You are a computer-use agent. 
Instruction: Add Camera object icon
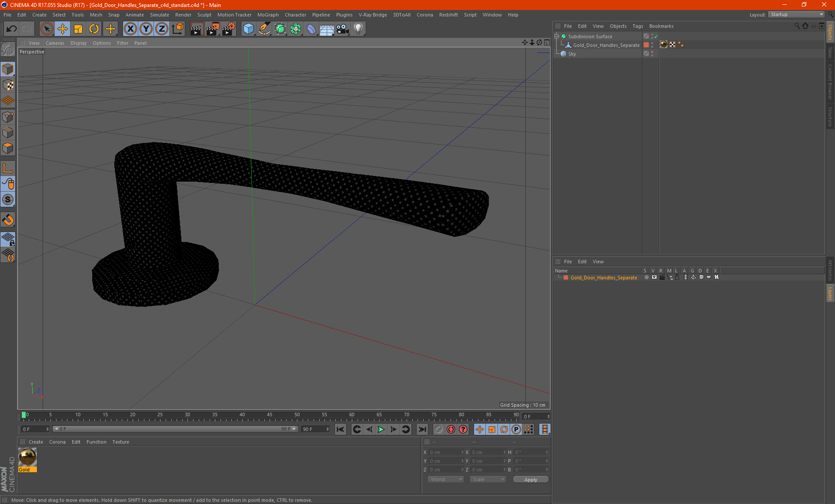tap(343, 29)
